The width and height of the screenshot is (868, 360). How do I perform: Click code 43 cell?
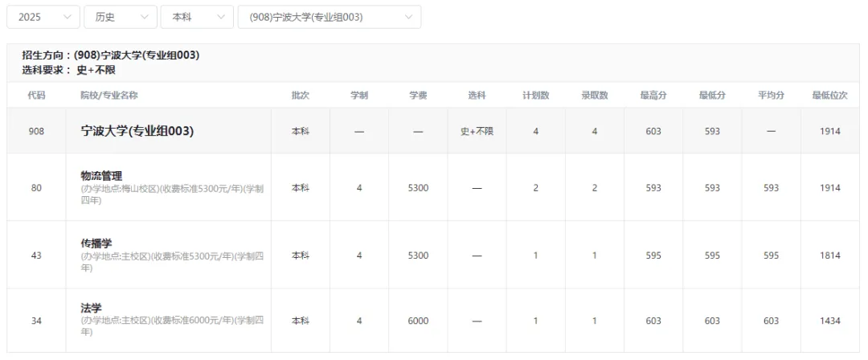click(x=36, y=256)
